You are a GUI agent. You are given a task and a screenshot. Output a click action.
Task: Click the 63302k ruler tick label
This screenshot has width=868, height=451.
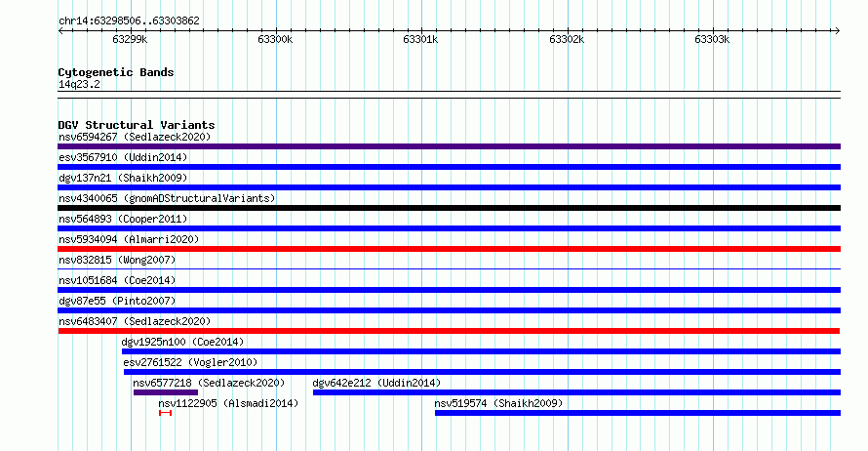[567, 40]
